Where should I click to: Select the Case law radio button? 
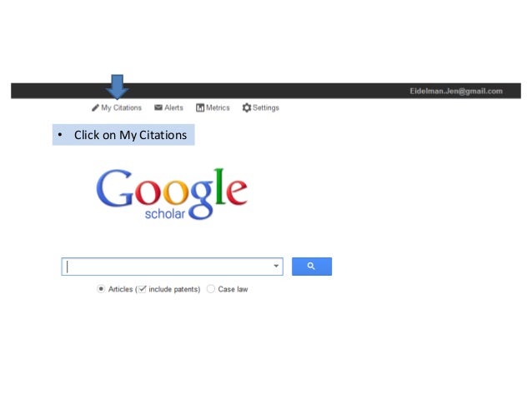pos(211,289)
